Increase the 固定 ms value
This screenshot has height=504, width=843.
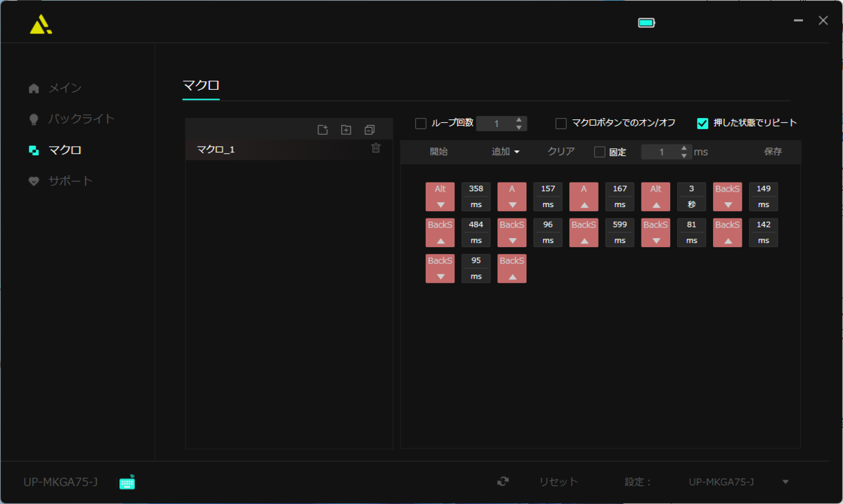tap(684, 148)
